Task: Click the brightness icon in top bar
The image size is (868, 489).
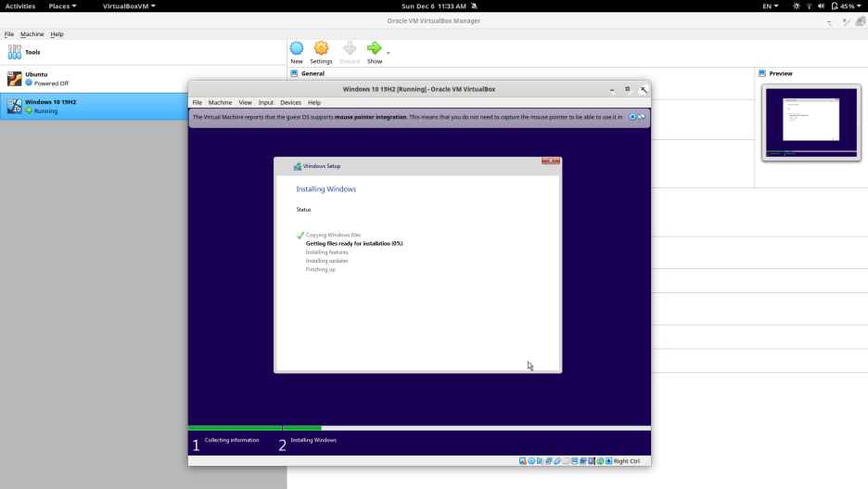Action: coord(796,6)
